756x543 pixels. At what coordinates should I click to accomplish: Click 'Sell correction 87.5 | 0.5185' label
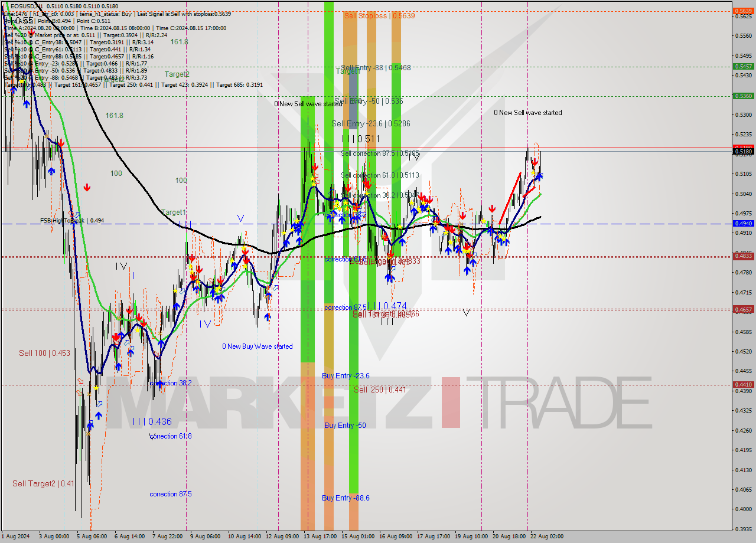coord(380,153)
